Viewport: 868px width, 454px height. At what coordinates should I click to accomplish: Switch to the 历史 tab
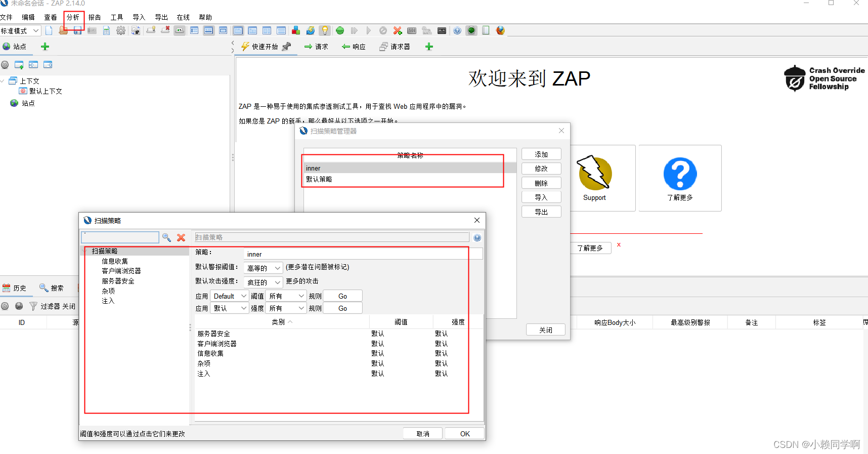15,288
